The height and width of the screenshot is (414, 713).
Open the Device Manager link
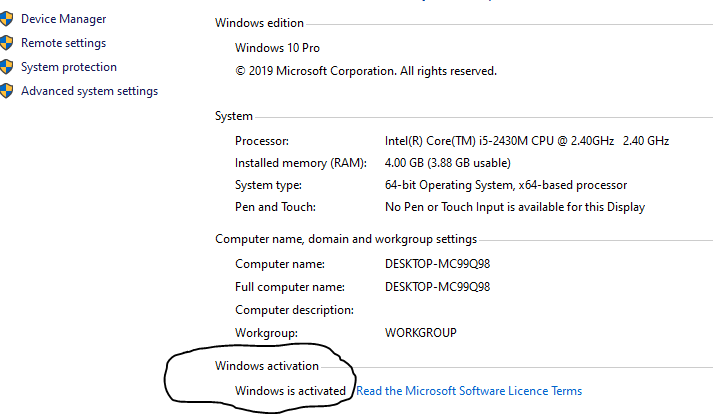coord(64,19)
